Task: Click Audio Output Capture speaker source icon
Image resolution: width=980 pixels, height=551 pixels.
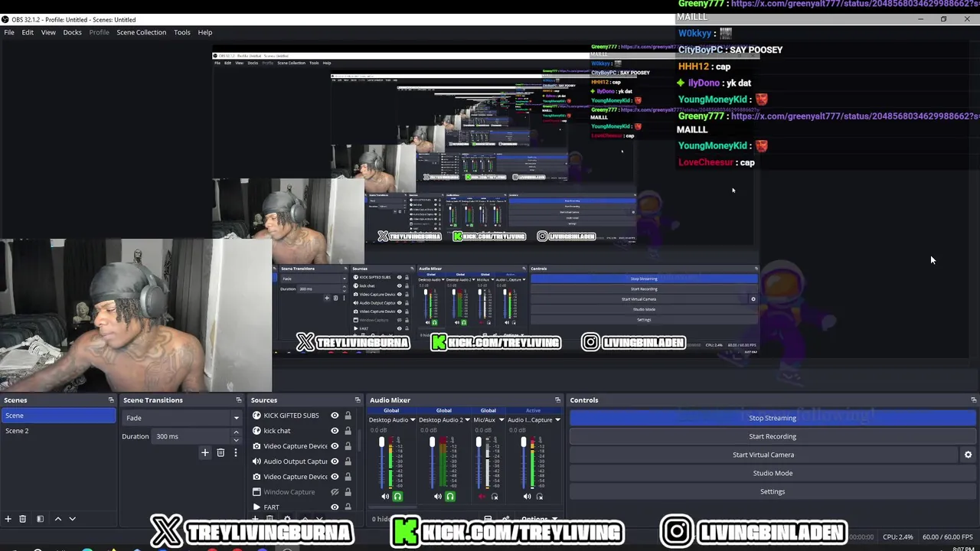Action: click(x=256, y=461)
